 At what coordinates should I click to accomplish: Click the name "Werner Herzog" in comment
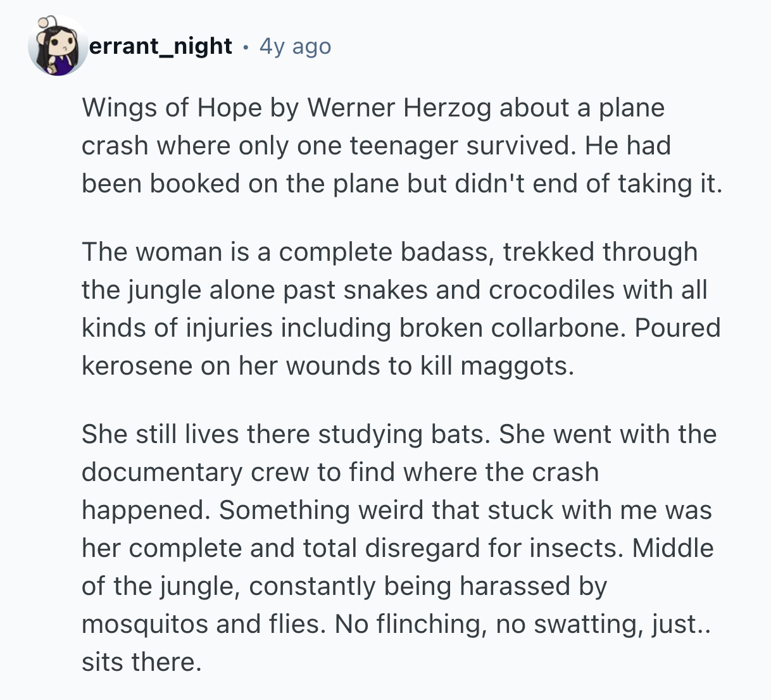[x=399, y=108]
